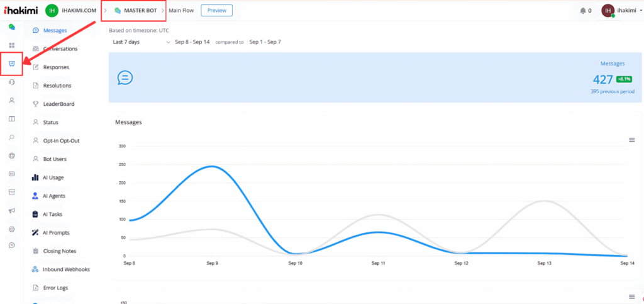Click the Sep 8 - Sep 14 date range
This screenshot has height=304, width=644.
tap(192, 42)
